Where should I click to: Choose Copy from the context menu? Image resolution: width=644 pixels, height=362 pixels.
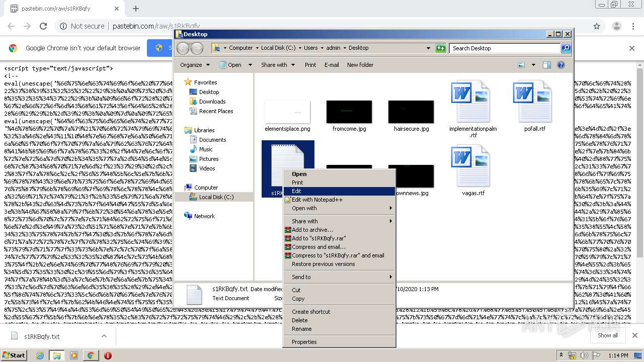(339, 299)
